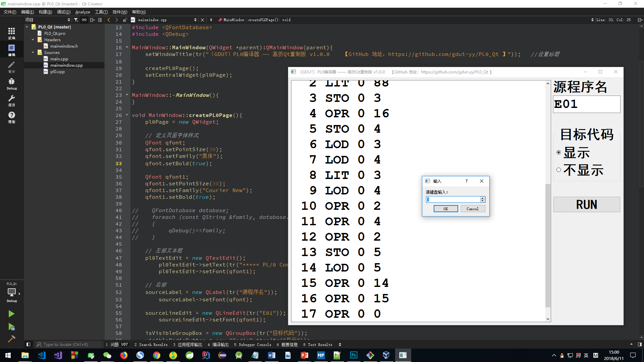
Task: Click OK in the input dialog
Action: tap(445, 209)
